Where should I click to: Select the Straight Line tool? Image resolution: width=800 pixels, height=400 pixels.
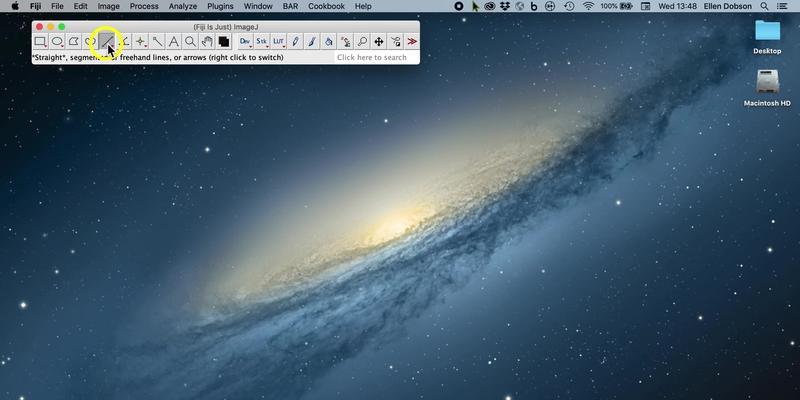pyautogui.click(x=107, y=41)
